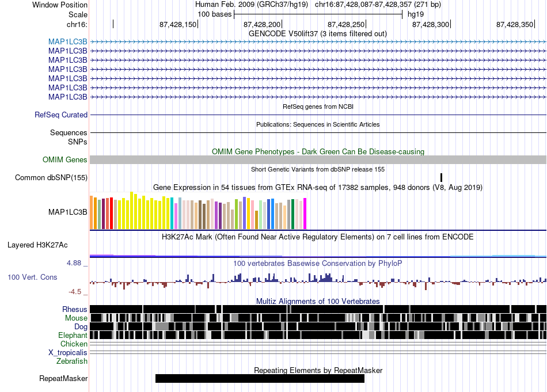
Task: Click the black RepeatMasker element block
Action: pos(260,378)
